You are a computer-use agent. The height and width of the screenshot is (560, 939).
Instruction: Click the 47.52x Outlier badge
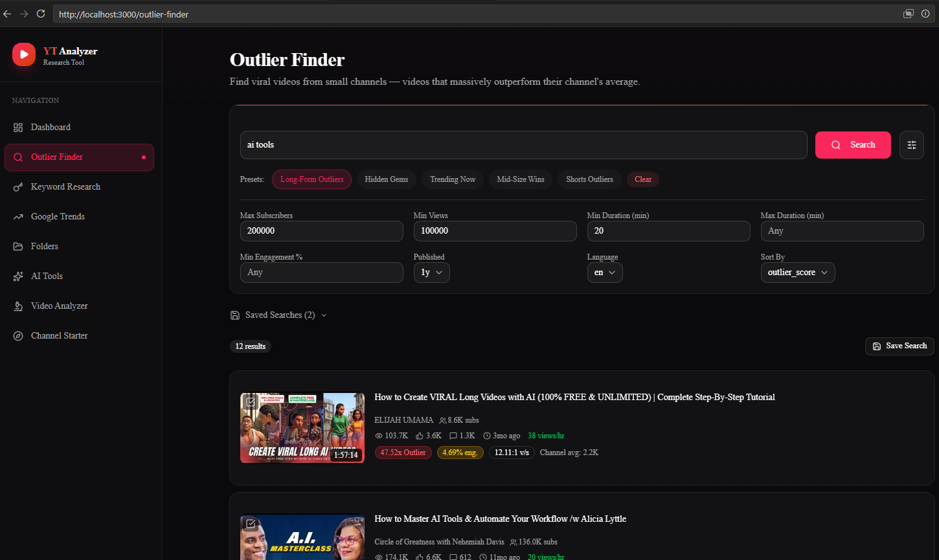click(403, 453)
